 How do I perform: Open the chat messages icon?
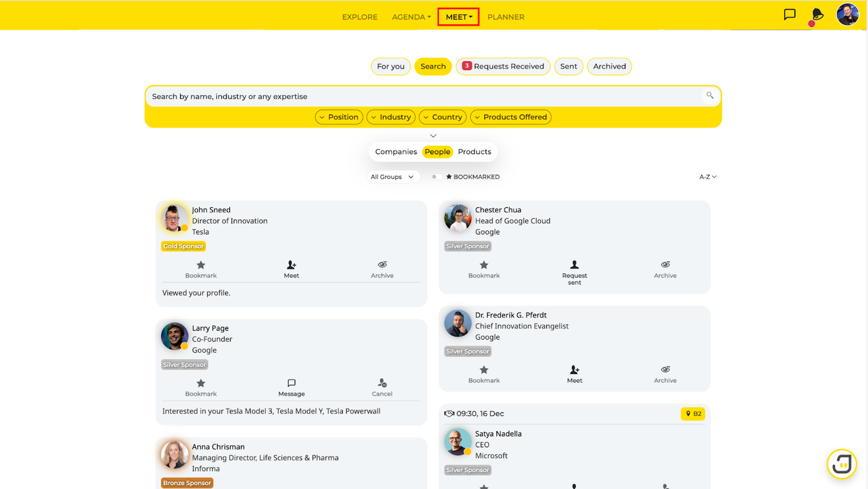(x=790, y=15)
